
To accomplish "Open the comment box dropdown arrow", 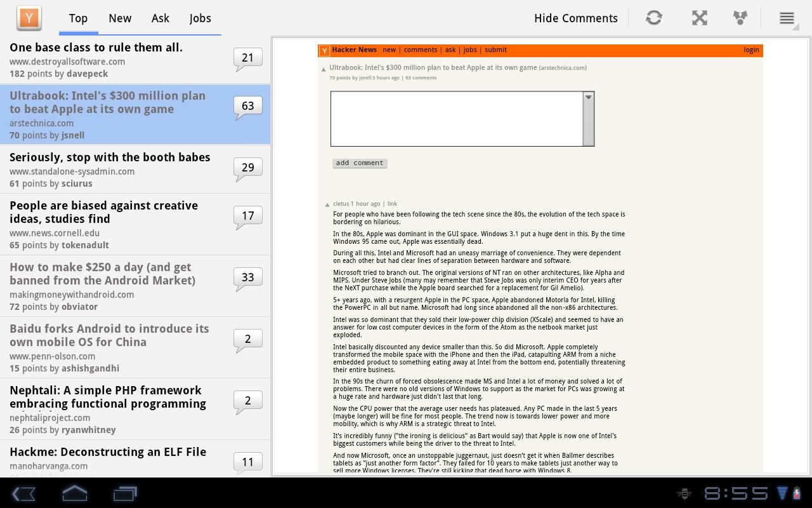I will tap(587, 97).
